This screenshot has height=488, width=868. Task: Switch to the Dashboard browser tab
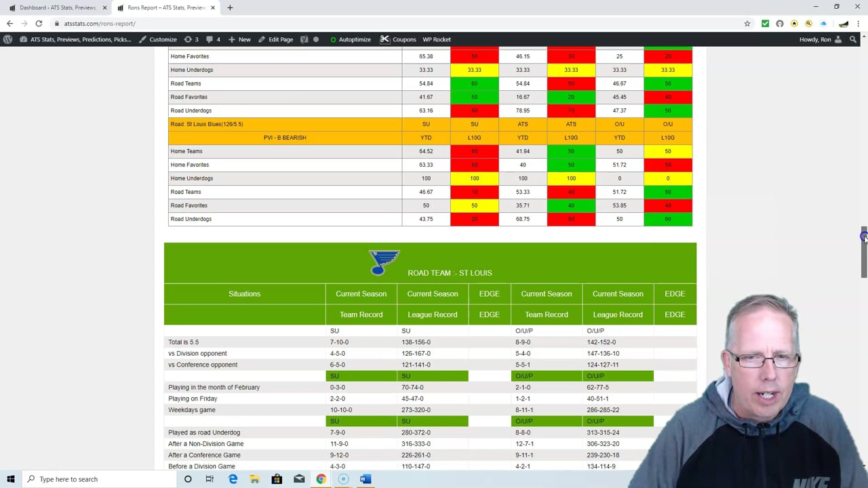[57, 7]
